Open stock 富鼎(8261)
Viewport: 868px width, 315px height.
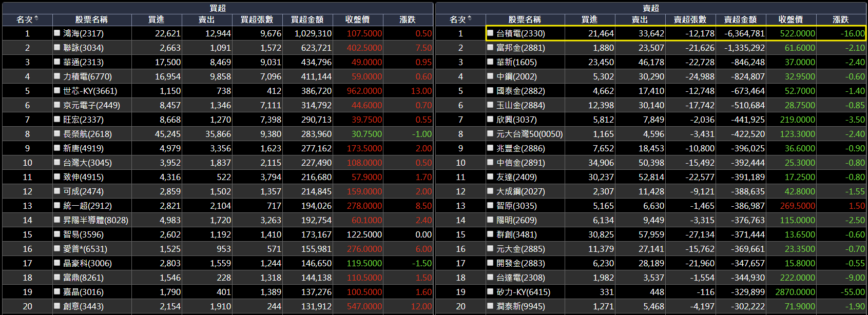point(83,278)
